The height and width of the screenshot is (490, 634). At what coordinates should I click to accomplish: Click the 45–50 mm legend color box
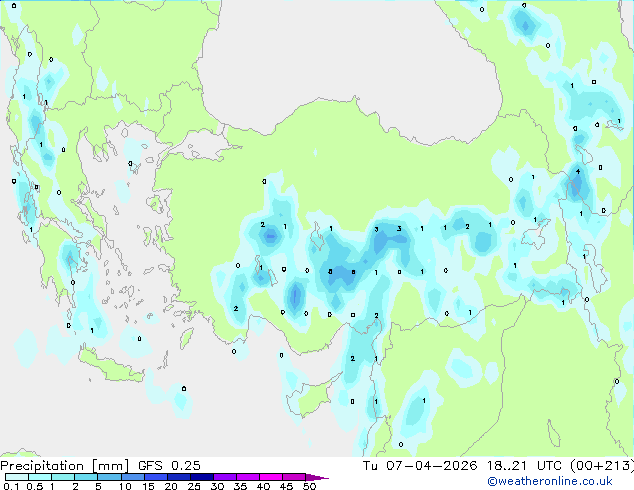[294, 477]
